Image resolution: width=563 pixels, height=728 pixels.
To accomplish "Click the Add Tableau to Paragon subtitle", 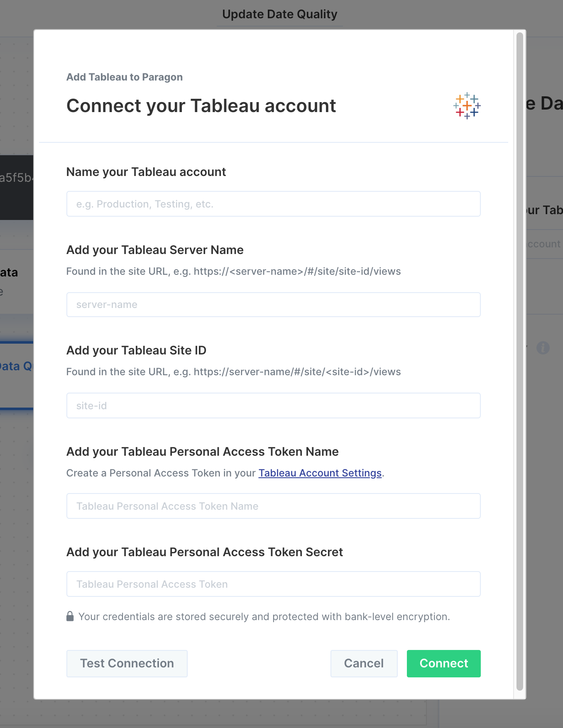I will (x=125, y=77).
